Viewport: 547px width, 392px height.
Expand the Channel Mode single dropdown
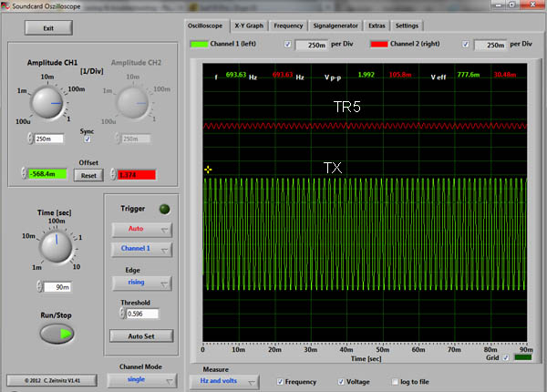140,378
